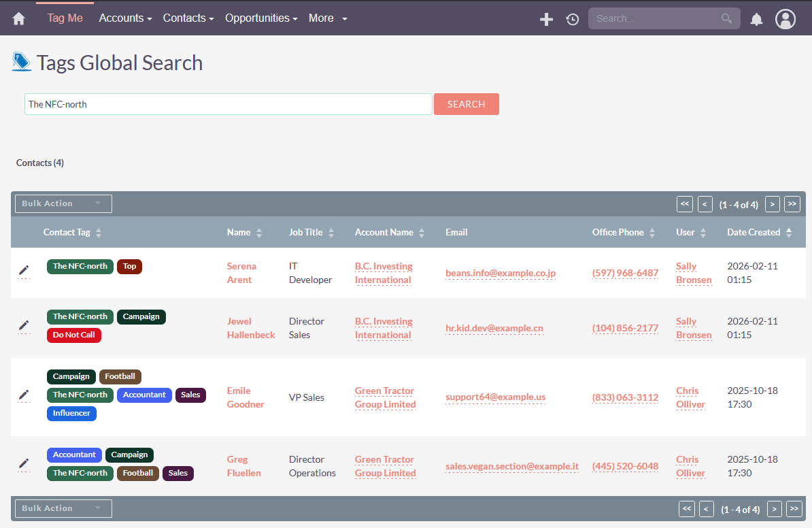The width and height of the screenshot is (812, 528).
Task: Open Jewel Hallenbeck contact link
Action: tap(251, 328)
